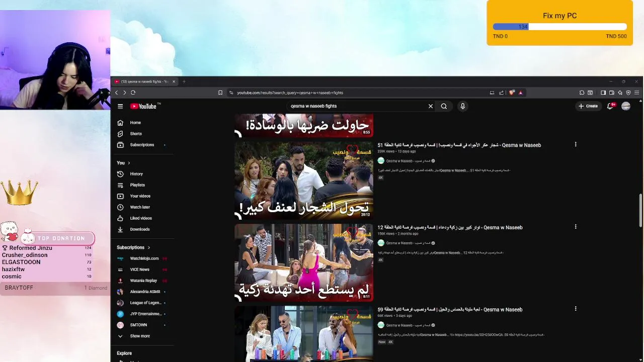Screen dimensions: 644x362
Task: Open a new browser tab
Action: (184, 81)
